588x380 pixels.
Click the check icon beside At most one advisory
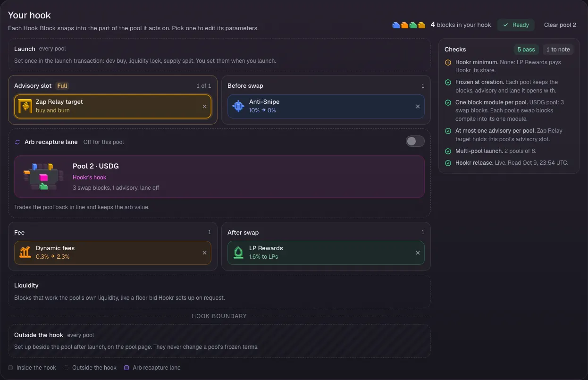tap(448, 131)
